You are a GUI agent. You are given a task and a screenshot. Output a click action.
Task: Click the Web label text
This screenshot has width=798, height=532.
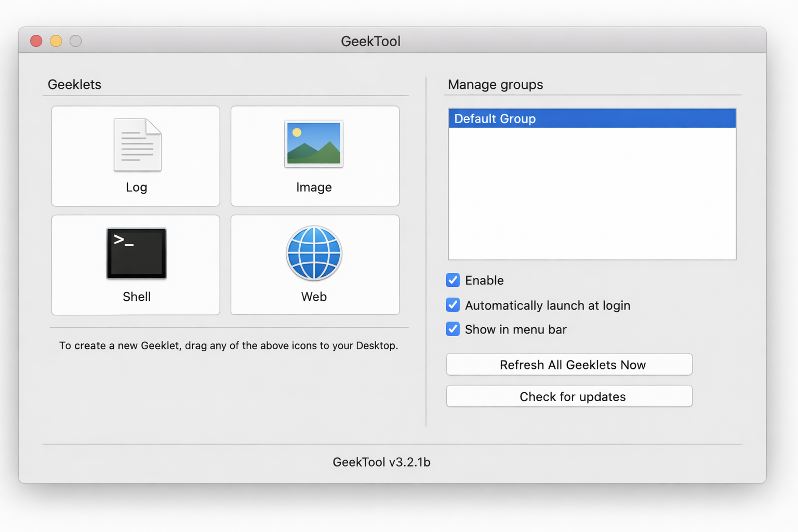(x=314, y=297)
